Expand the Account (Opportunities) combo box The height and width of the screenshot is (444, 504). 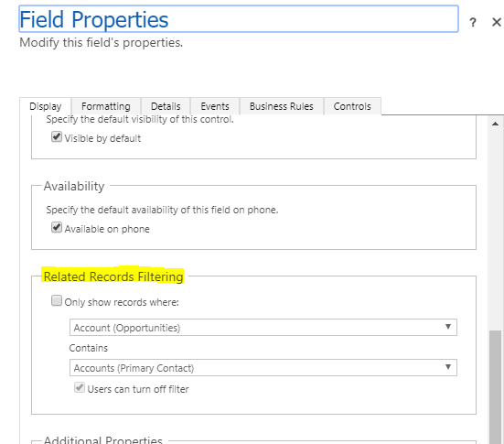pyautogui.click(x=263, y=327)
